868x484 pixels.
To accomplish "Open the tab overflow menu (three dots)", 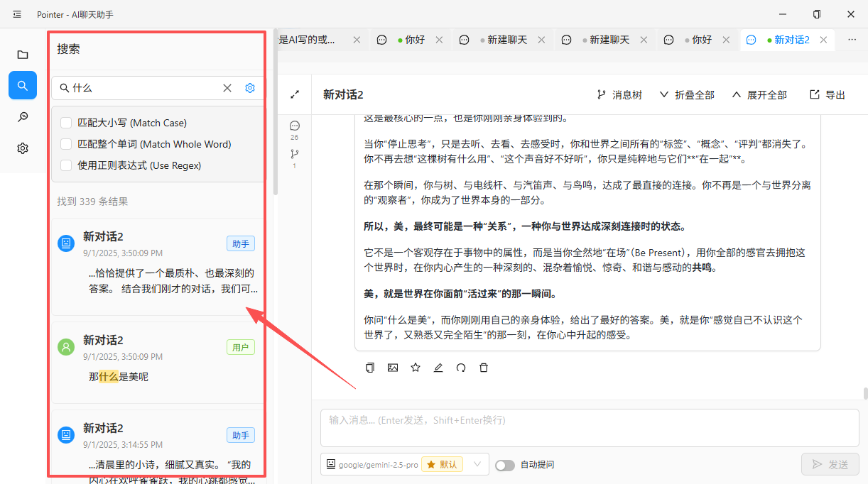I will tap(852, 40).
